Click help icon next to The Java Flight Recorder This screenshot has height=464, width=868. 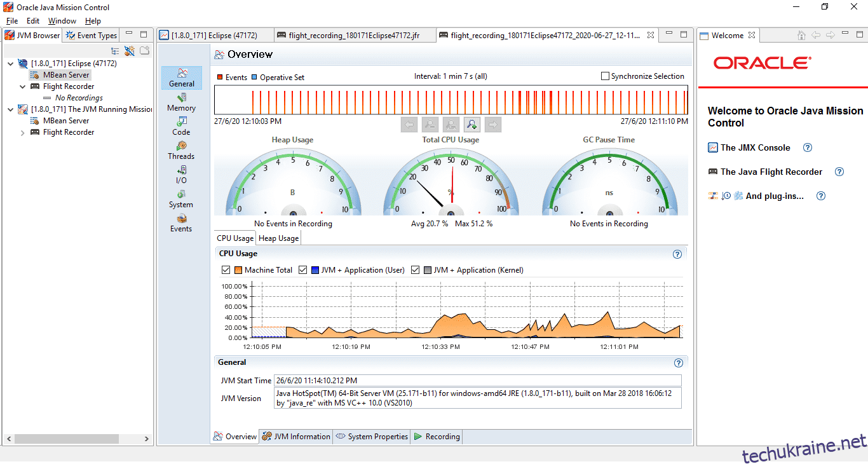click(x=839, y=172)
